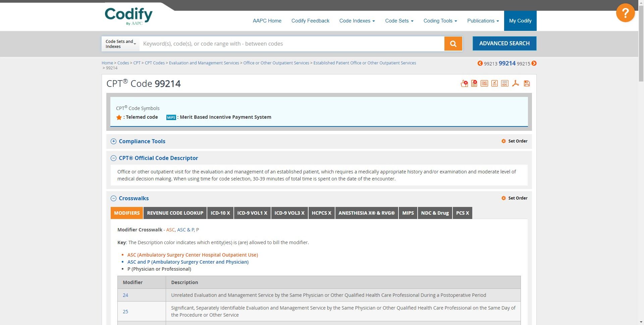The image size is (644, 325).
Task: Switch to NDC & Drug tab
Action: [x=435, y=213]
